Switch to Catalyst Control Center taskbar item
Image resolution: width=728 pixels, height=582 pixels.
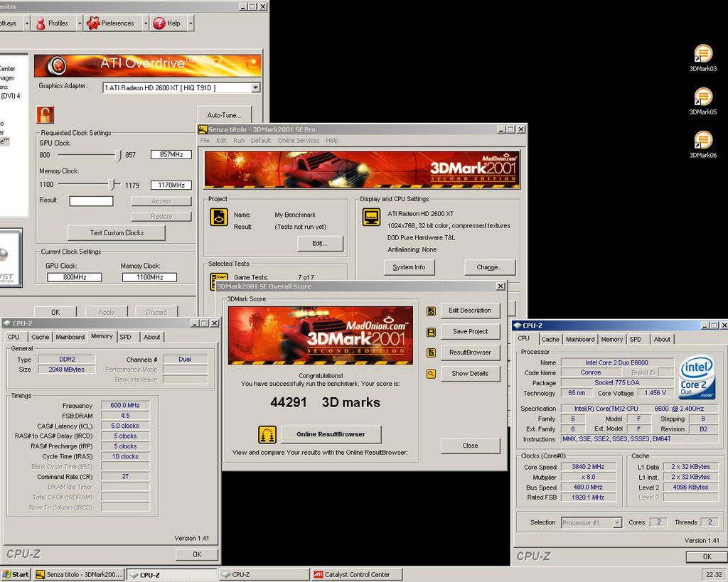[x=357, y=575]
